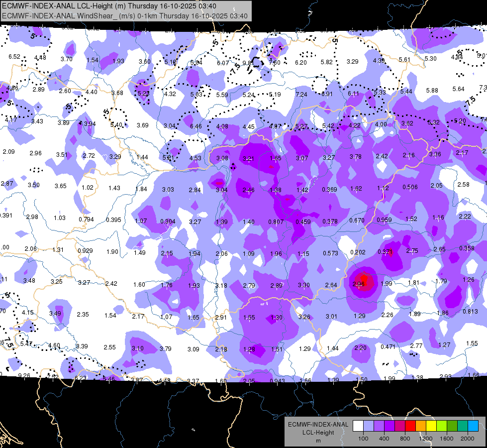Click the wind shear value 0.506
487x448 pixels.
pos(410,187)
